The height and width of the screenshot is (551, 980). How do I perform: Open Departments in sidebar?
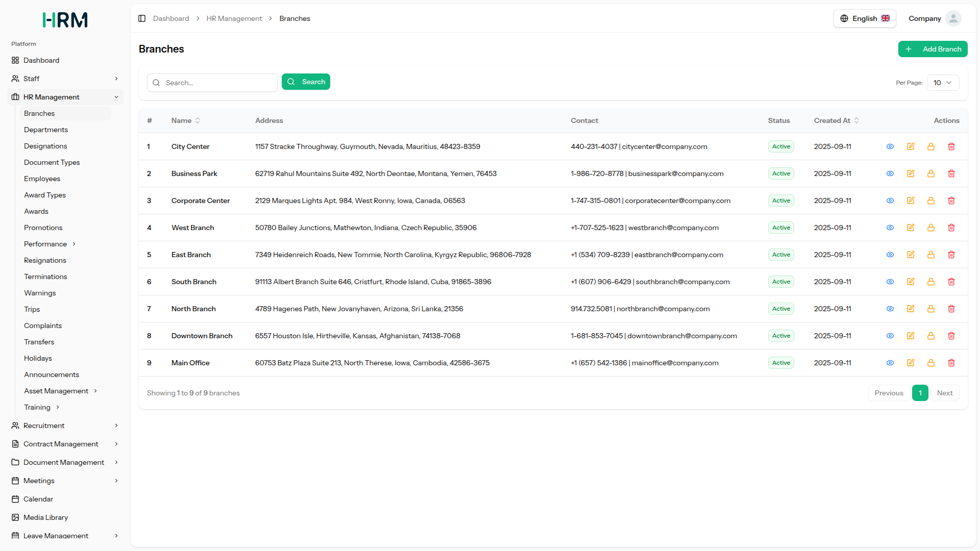[46, 130]
